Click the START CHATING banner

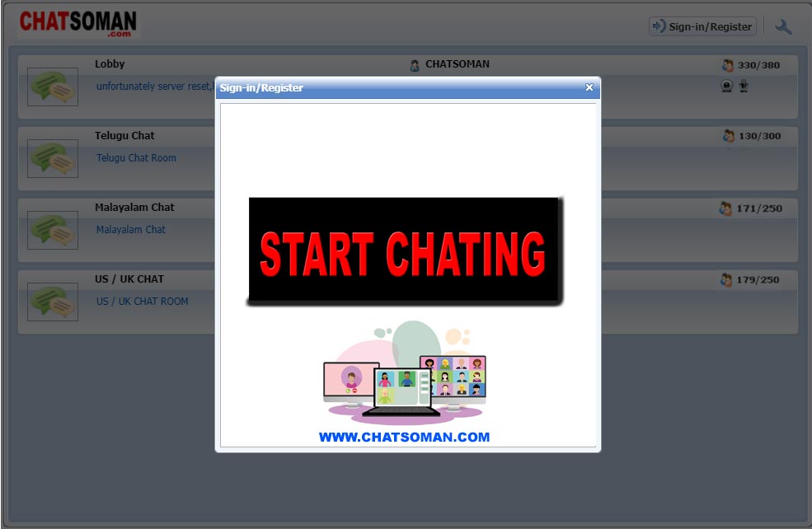pyautogui.click(x=405, y=251)
